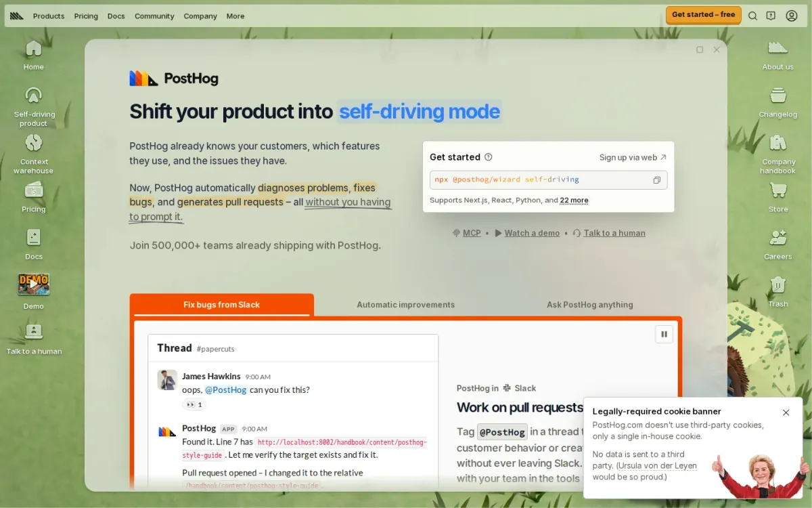Select the Automatic improvements tab
The image size is (812, 508).
pyautogui.click(x=406, y=305)
